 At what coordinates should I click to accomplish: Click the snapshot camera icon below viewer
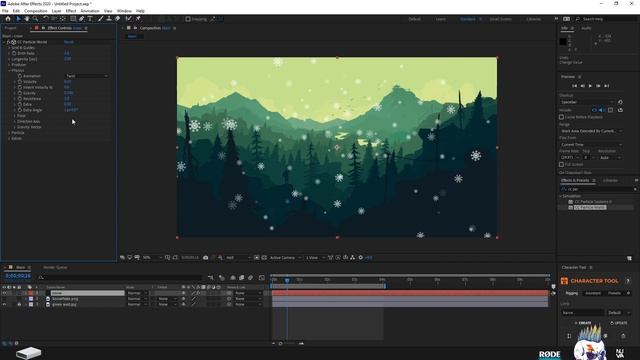[206, 258]
